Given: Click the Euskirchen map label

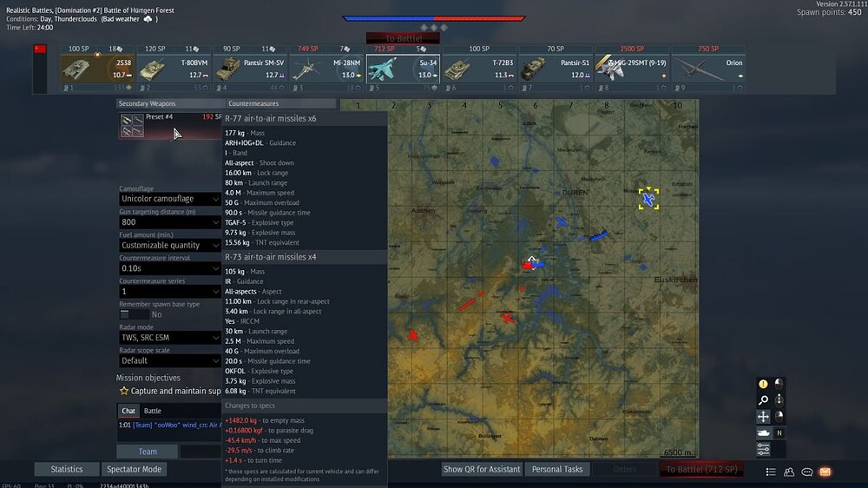Looking at the screenshot, I should 676,280.
